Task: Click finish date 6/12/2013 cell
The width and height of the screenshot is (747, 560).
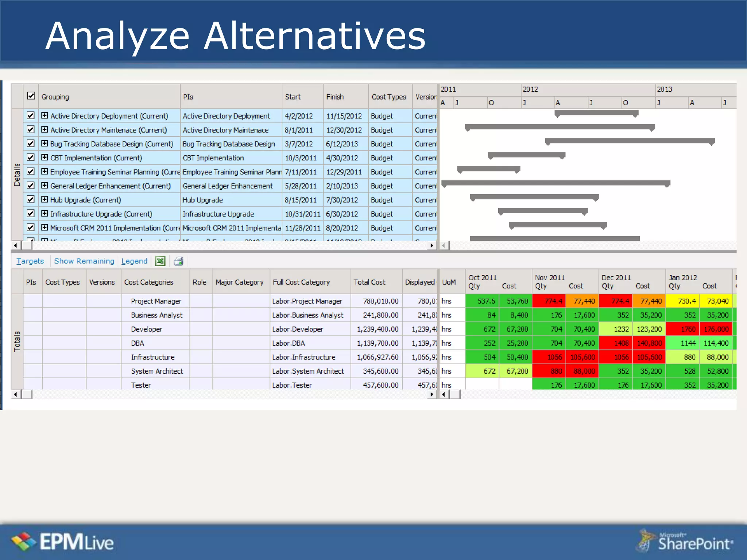Action: pos(346,144)
